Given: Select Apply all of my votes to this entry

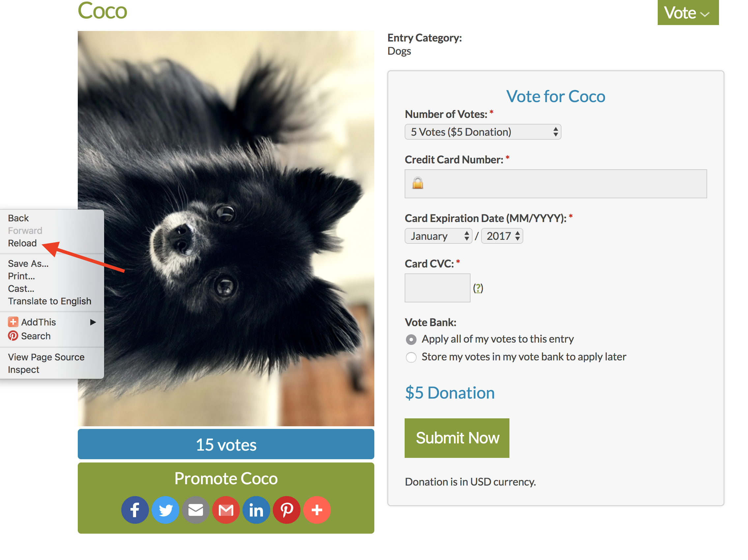Looking at the screenshot, I should (x=411, y=339).
